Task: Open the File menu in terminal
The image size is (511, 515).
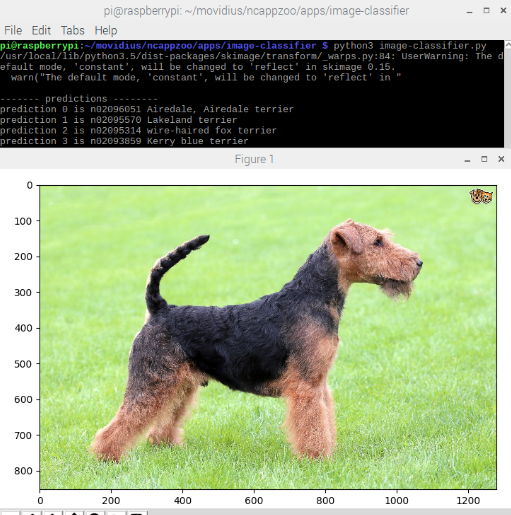Action: tap(13, 30)
